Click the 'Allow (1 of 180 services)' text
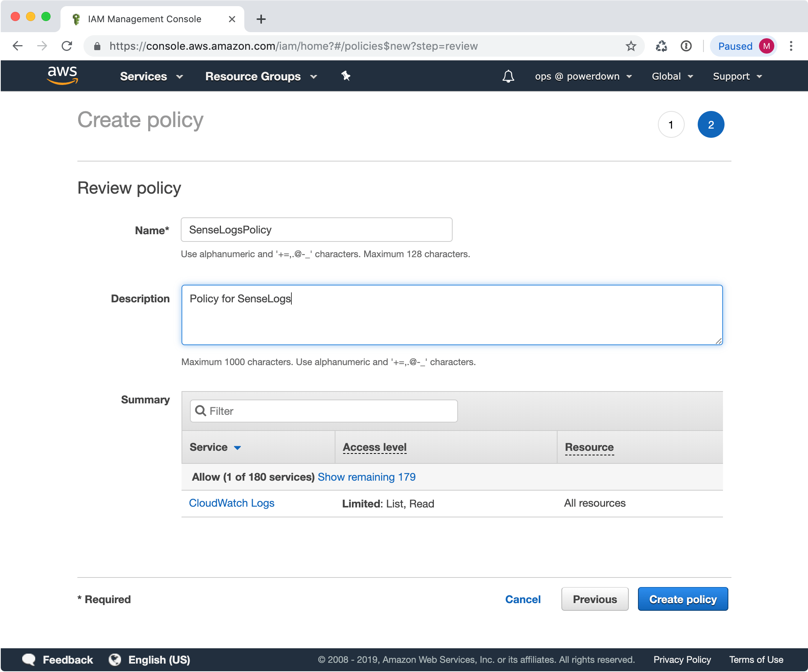The width and height of the screenshot is (808, 672). pos(253,477)
